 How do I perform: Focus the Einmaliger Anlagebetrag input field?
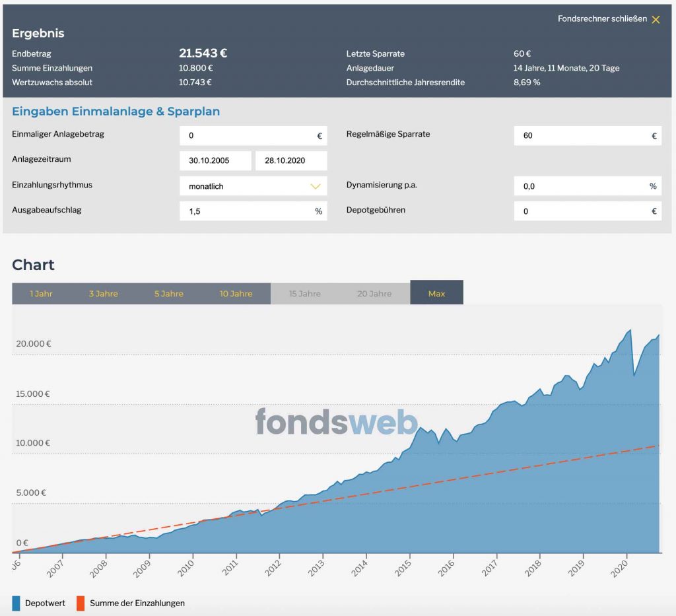[x=253, y=136]
